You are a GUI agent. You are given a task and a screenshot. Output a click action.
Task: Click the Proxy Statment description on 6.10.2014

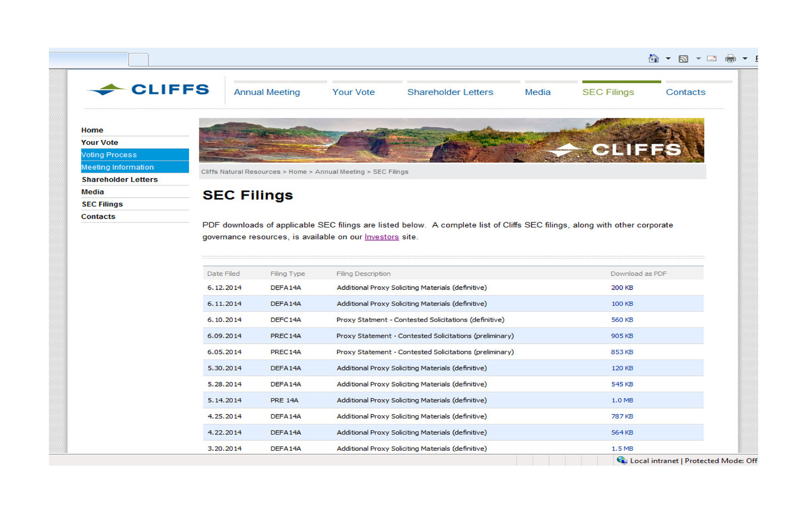(420, 320)
